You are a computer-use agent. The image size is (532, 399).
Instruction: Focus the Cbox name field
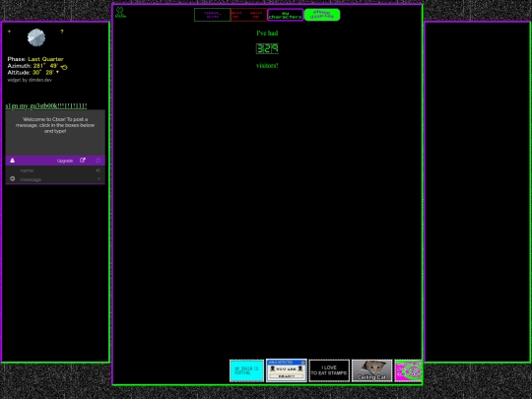point(56,170)
